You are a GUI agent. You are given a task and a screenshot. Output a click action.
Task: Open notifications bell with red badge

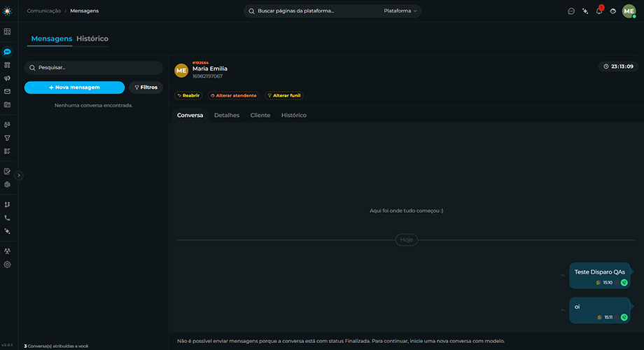(599, 10)
